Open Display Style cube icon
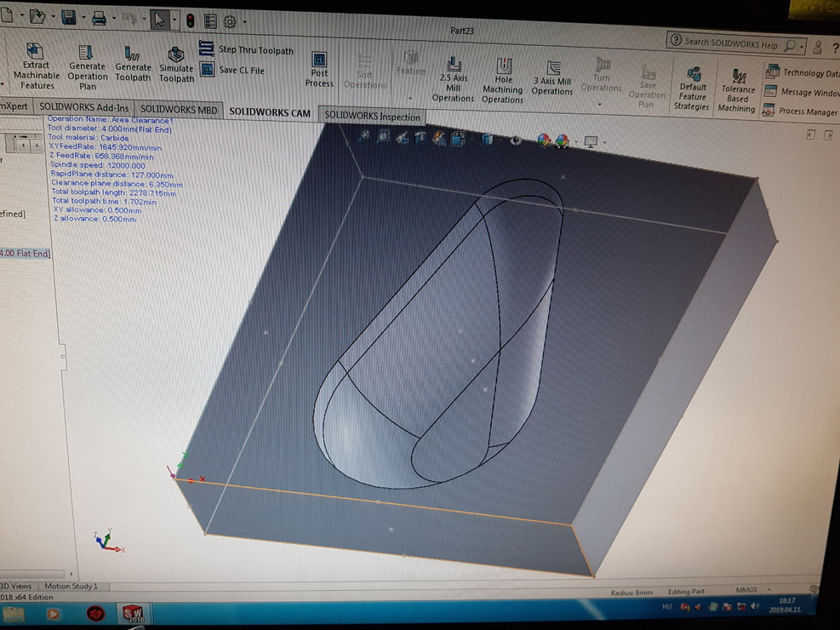The width and height of the screenshot is (840, 630). (x=487, y=140)
